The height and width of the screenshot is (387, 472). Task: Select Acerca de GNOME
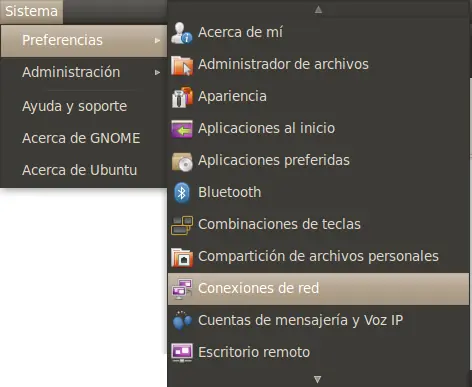[x=84, y=138]
